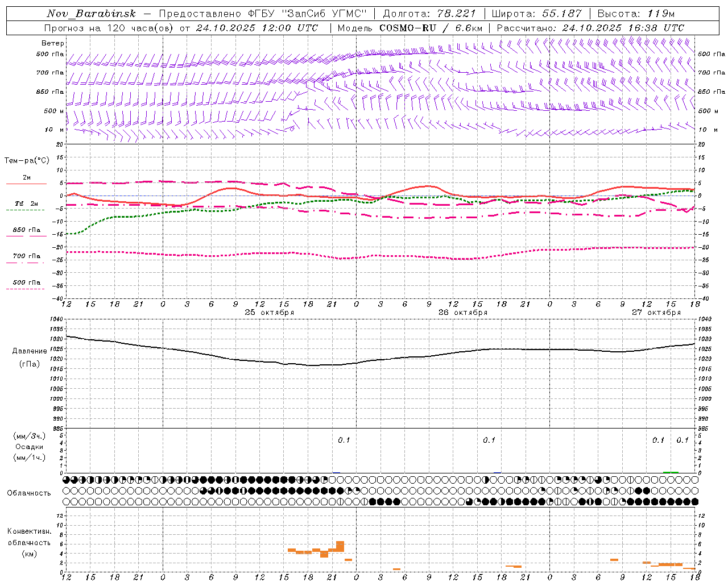Click the solid red line sample beneath the "2м" legend label

tap(26, 184)
